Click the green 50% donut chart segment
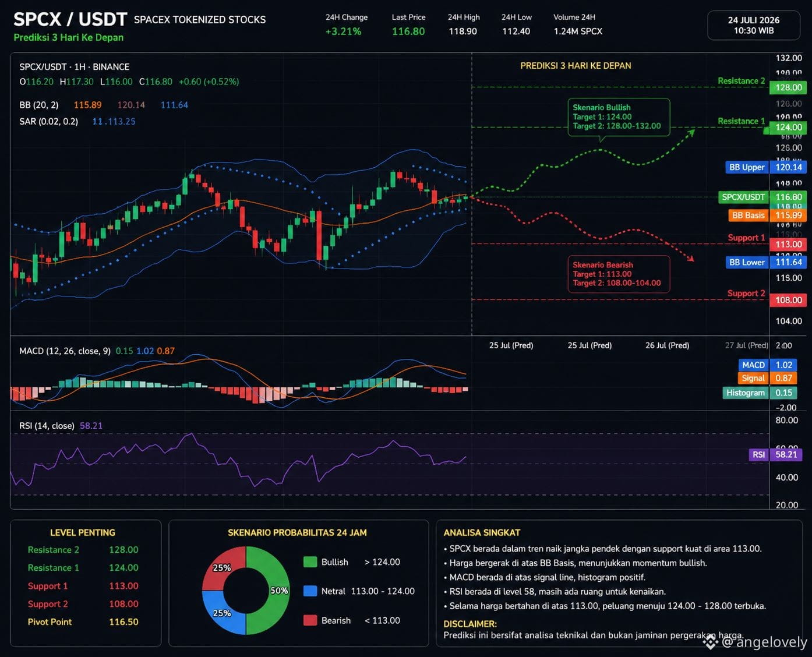The width and height of the screenshot is (812, 657). click(280, 591)
